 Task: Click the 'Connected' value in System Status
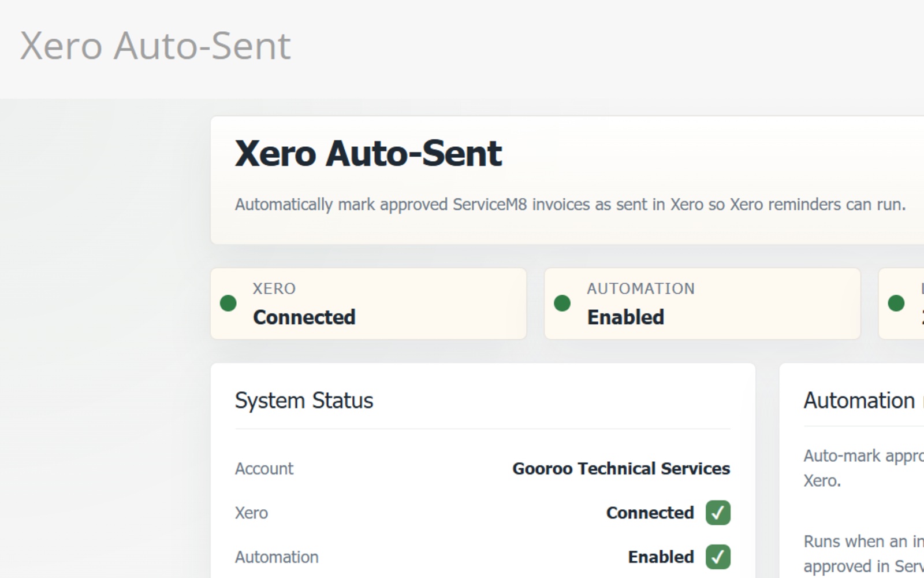pyautogui.click(x=650, y=513)
